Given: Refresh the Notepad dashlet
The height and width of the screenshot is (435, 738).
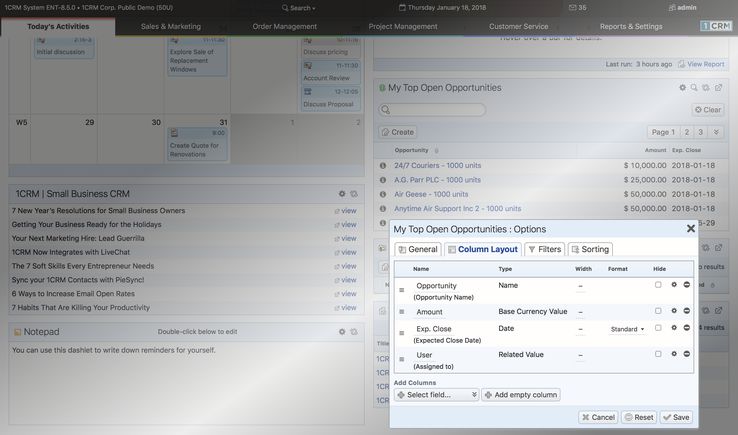Looking at the screenshot, I should (x=354, y=331).
